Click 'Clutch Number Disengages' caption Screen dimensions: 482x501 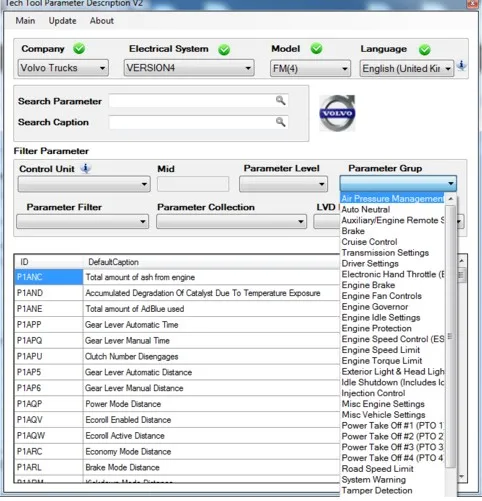[x=131, y=356]
